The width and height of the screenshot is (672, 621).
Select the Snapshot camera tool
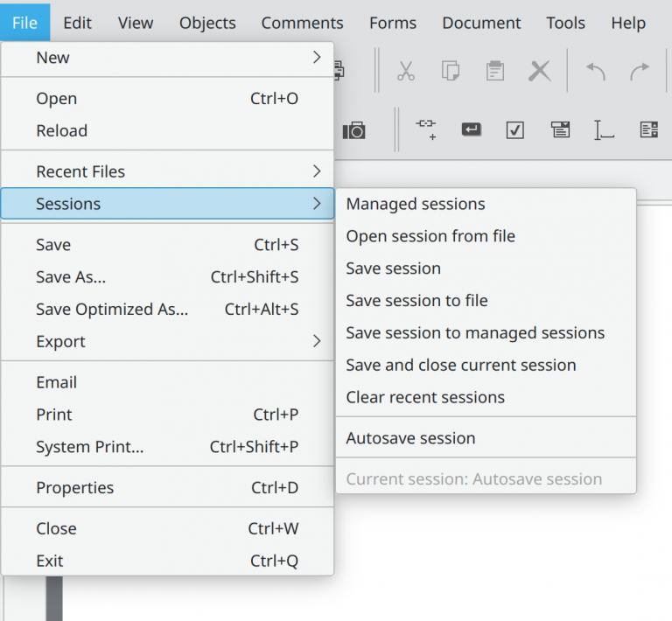click(354, 130)
